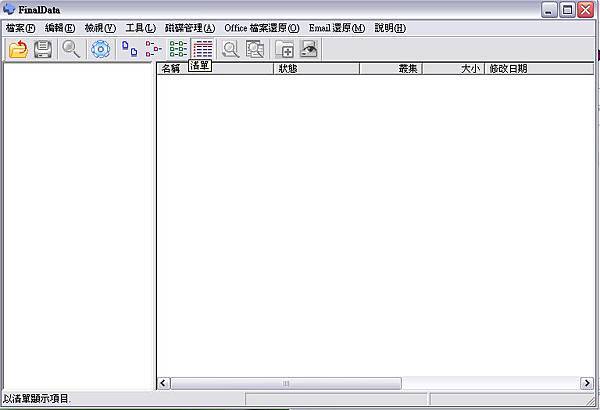600x410 pixels.
Task: Open the 磁碟管理(A) menu
Action: click(x=190, y=28)
